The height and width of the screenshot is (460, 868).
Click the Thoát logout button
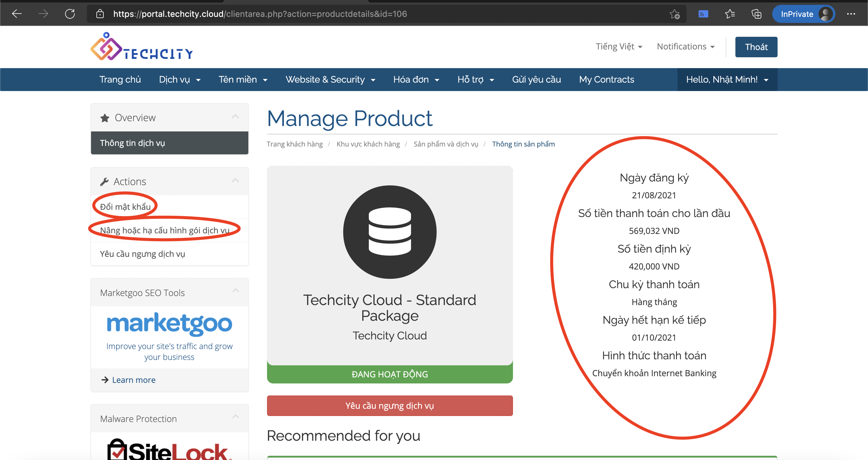pyautogui.click(x=756, y=47)
